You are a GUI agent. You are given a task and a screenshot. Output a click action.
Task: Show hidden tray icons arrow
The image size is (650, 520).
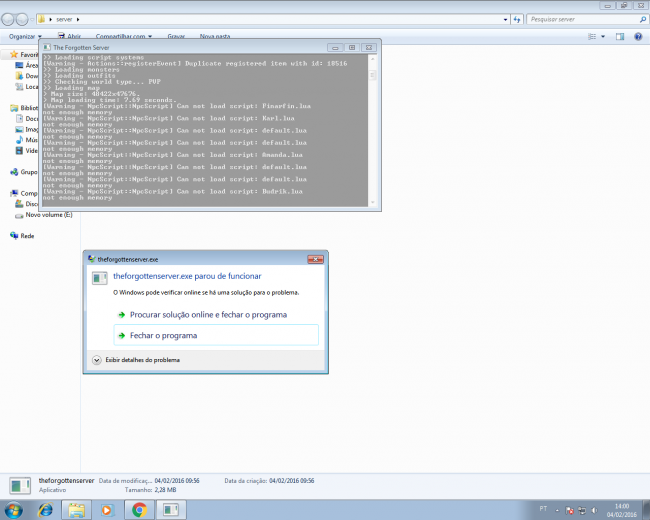coord(557,510)
